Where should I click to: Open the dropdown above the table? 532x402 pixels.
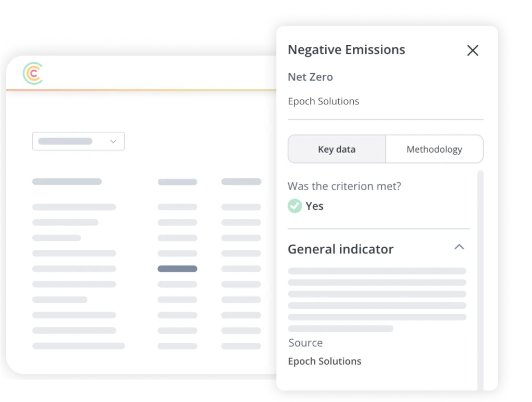tap(78, 141)
